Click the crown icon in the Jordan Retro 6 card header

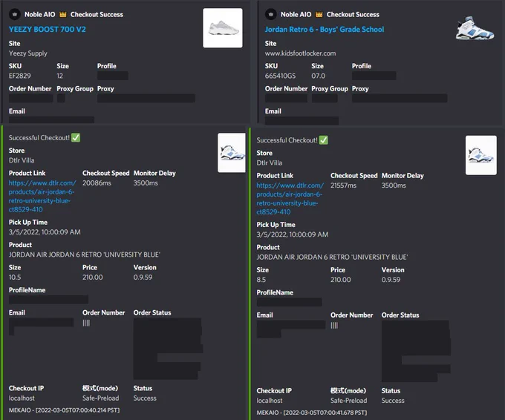pyautogui.click(x=319, y=15)
